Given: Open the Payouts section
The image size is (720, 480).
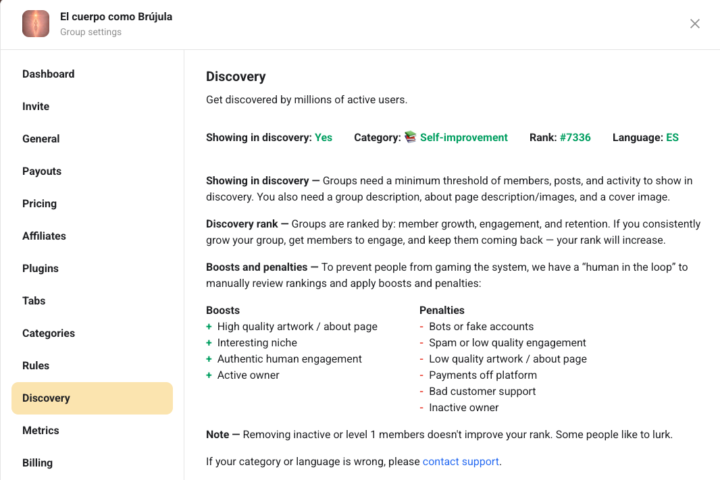Looking at the screenshot, I should click(x=42, y=171).
